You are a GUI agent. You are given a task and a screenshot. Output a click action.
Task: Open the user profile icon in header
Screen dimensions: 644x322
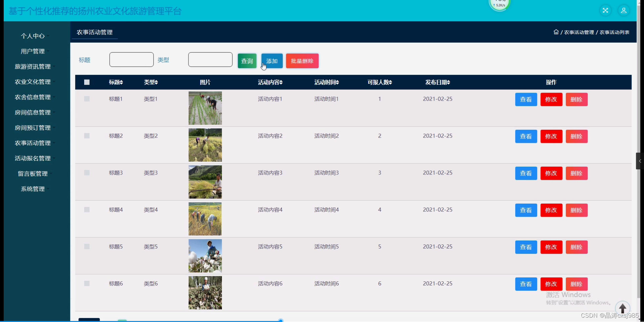[x=624, y=10]
